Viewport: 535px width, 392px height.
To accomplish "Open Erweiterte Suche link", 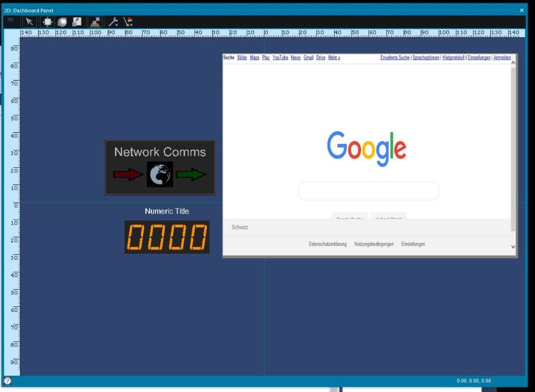I will click(395, 58).
